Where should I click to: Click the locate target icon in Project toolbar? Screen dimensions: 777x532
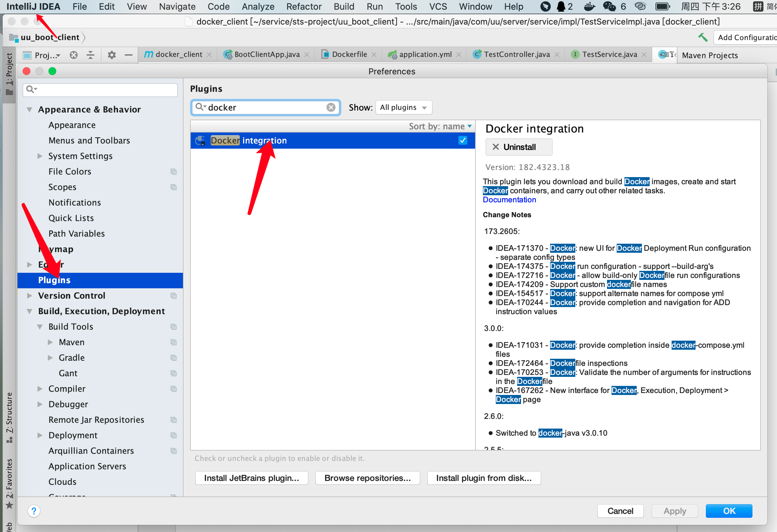pos(74,55)
